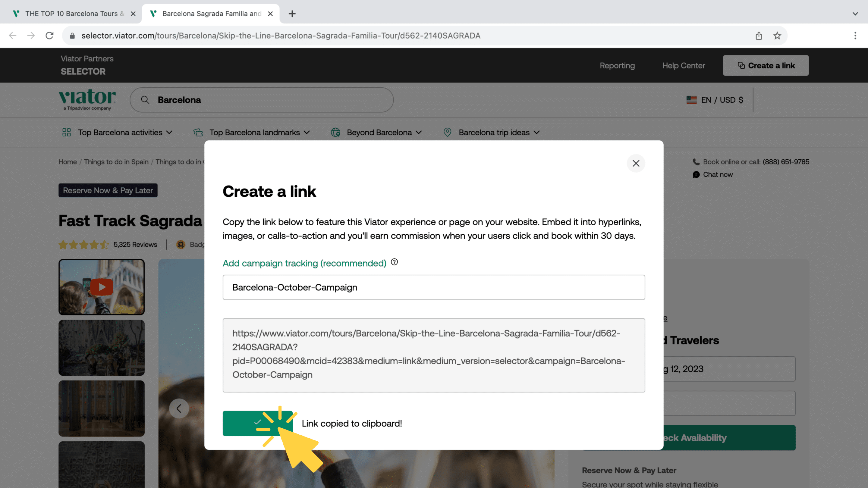868x488 pixels.
Task: Close the Create a link dialog
Action: [x=636, y=163]
